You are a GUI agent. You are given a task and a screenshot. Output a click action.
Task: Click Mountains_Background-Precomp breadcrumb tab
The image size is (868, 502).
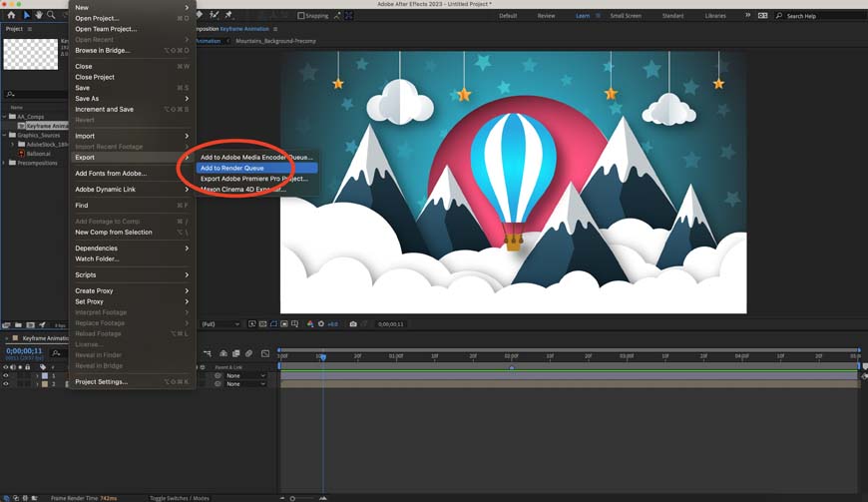coord(275,41)
